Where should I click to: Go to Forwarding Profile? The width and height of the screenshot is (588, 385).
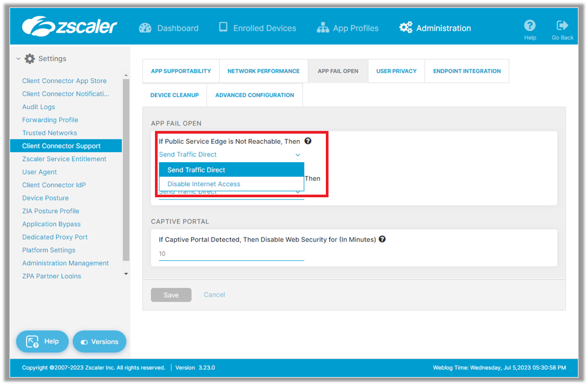coord(50,120)
